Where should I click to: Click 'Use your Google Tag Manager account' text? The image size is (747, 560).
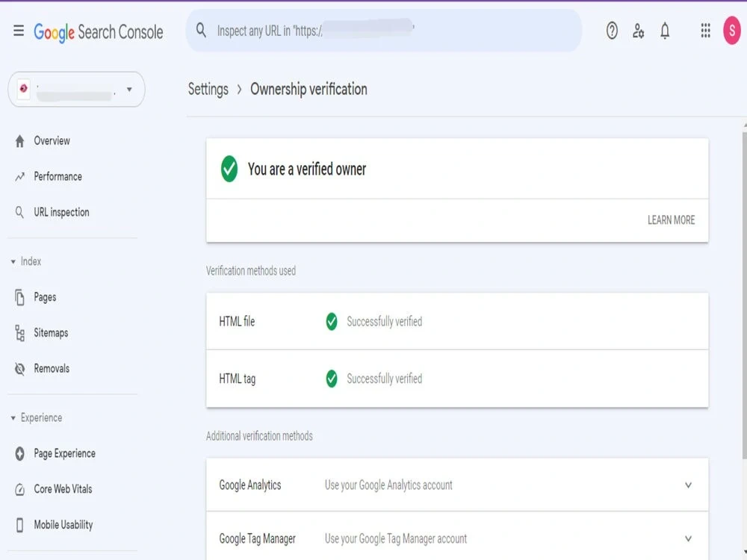click(x=396, y=538)
